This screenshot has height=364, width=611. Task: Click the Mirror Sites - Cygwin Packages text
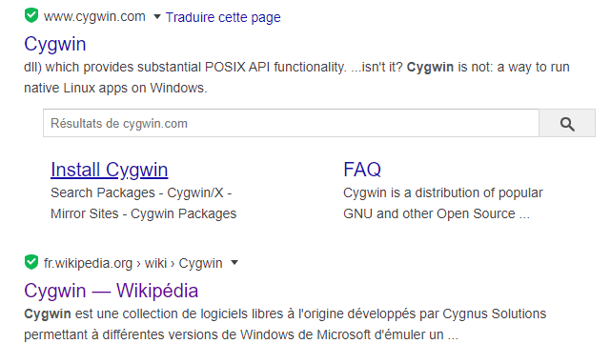click(x=143, y=214)
